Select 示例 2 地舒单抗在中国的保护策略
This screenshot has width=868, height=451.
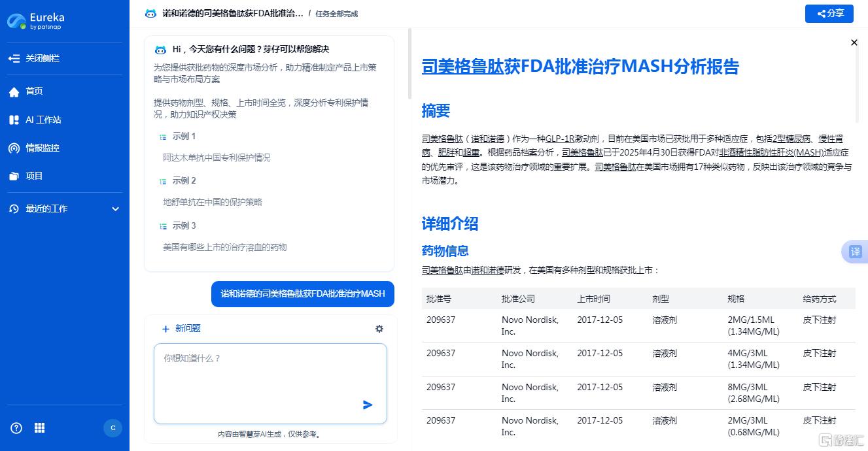[x=213, y=202]
